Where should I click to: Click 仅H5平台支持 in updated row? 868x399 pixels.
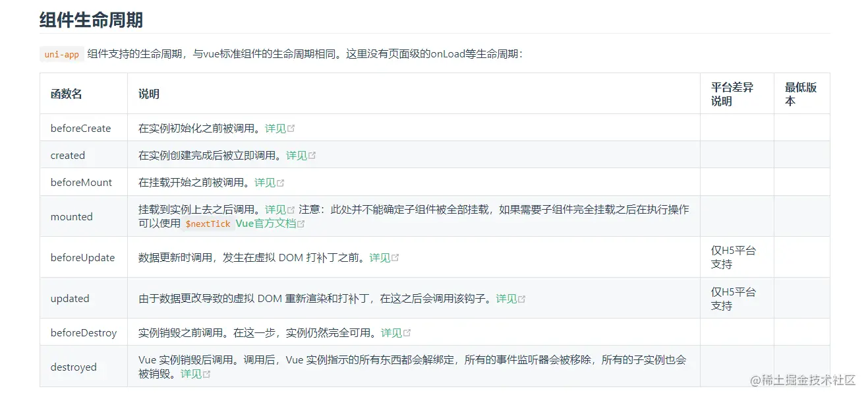pyautogui.click(x=733, y=298)
